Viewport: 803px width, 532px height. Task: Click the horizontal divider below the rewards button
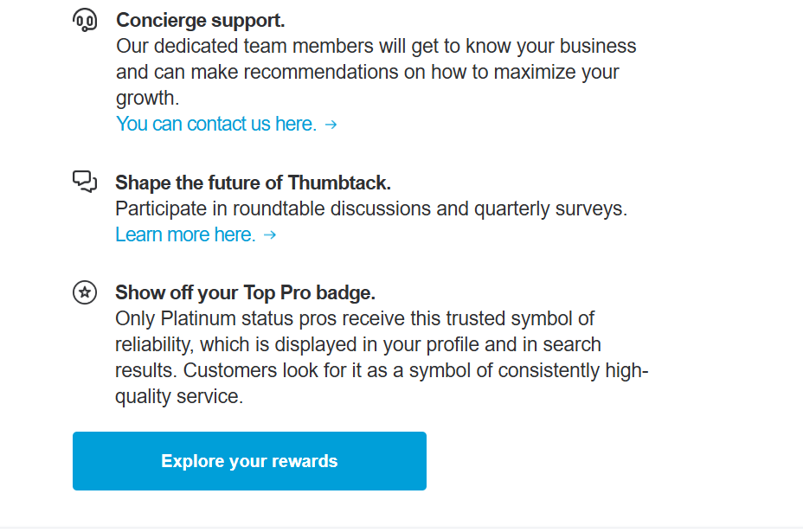point(401,527)
